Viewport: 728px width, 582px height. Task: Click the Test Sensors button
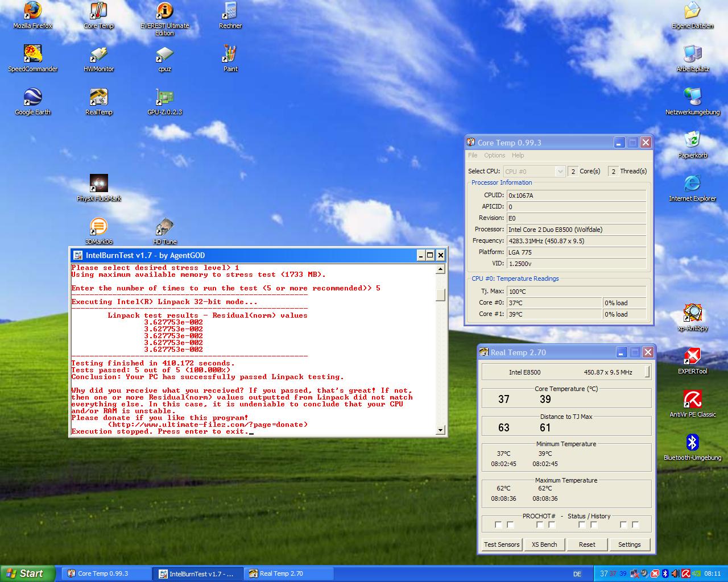point(502,544)
